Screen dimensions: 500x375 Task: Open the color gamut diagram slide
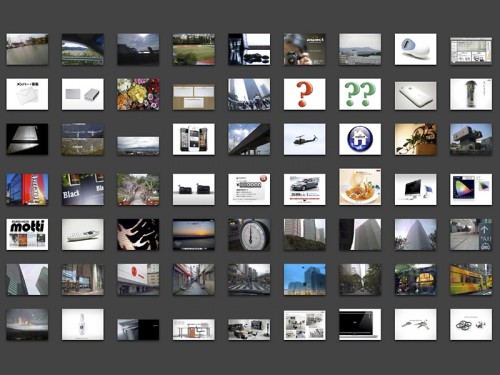click(471, 189)
